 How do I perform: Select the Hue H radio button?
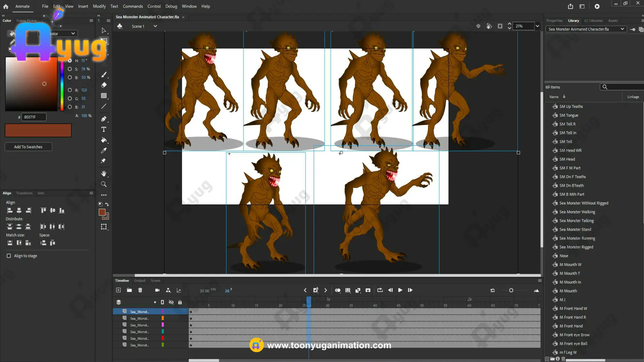70,61
